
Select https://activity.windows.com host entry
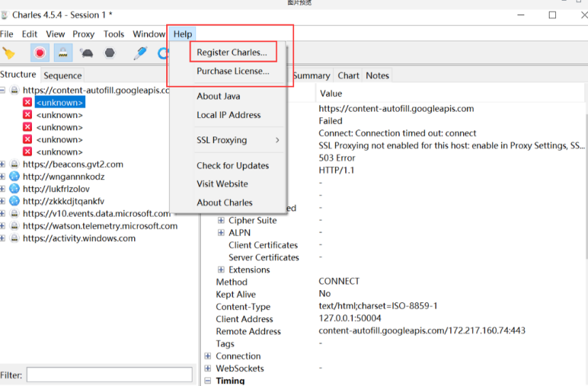pos(79,238)
